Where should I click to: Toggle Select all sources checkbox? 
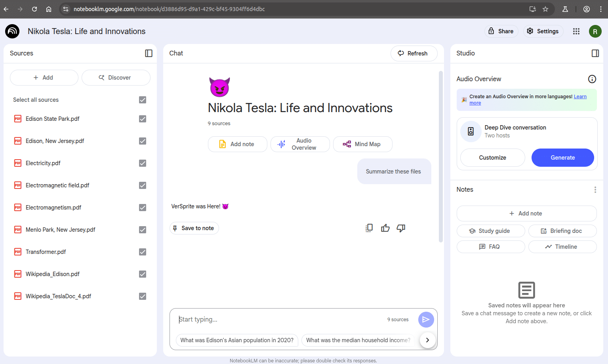pos(143,100)
